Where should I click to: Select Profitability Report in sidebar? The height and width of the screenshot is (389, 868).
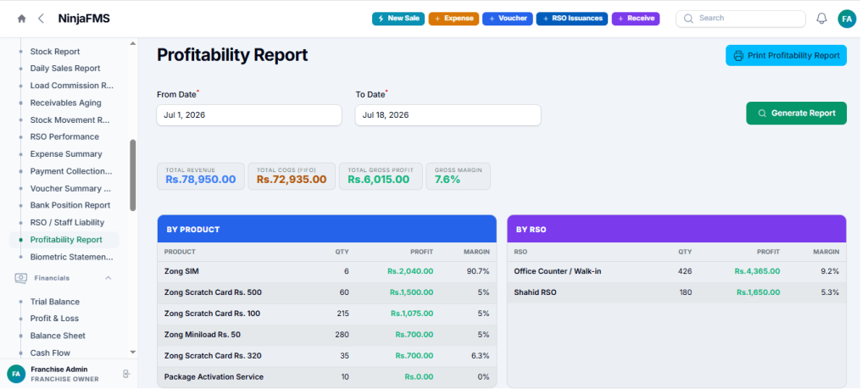point(66,240)
